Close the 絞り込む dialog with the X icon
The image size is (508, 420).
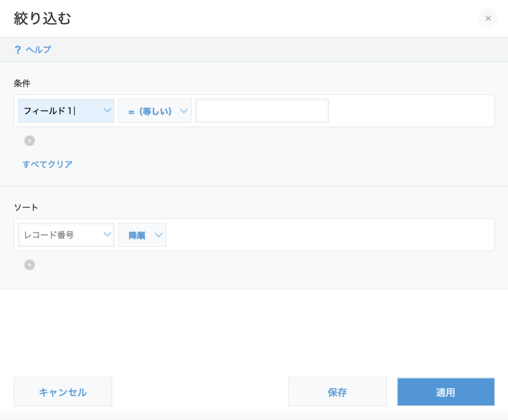pyautogui.click(x=488, y=18)
